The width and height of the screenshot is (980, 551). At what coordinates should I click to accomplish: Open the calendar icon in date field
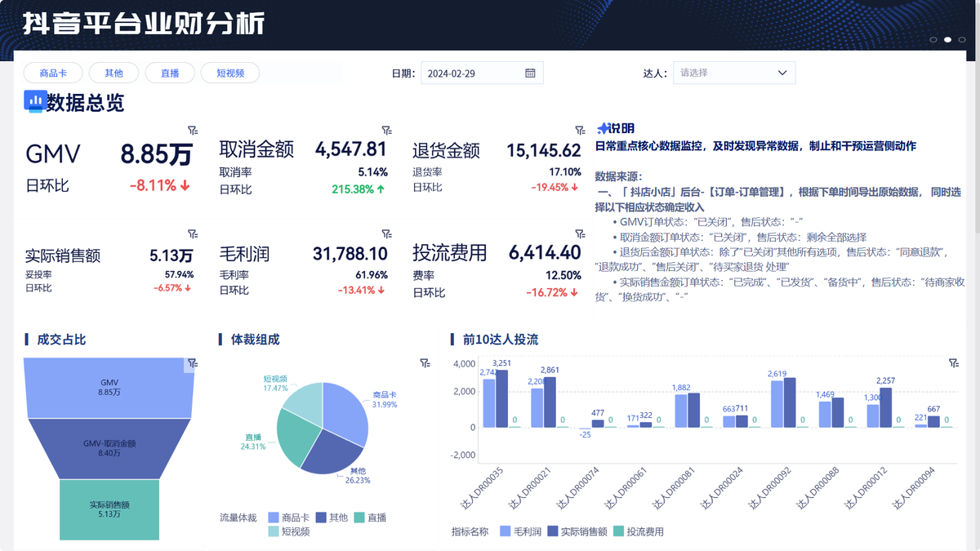click(530, 73)
